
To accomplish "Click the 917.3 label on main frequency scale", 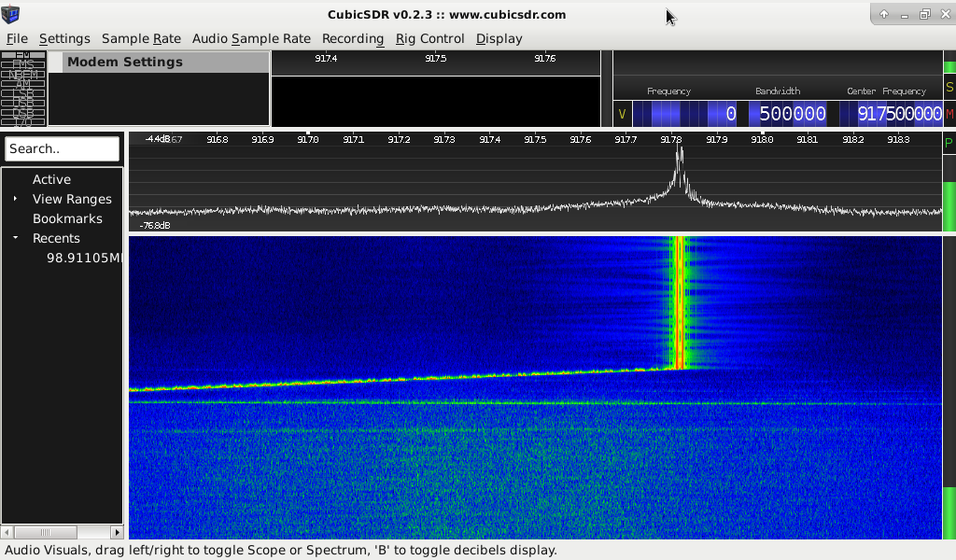I will 443,140.
